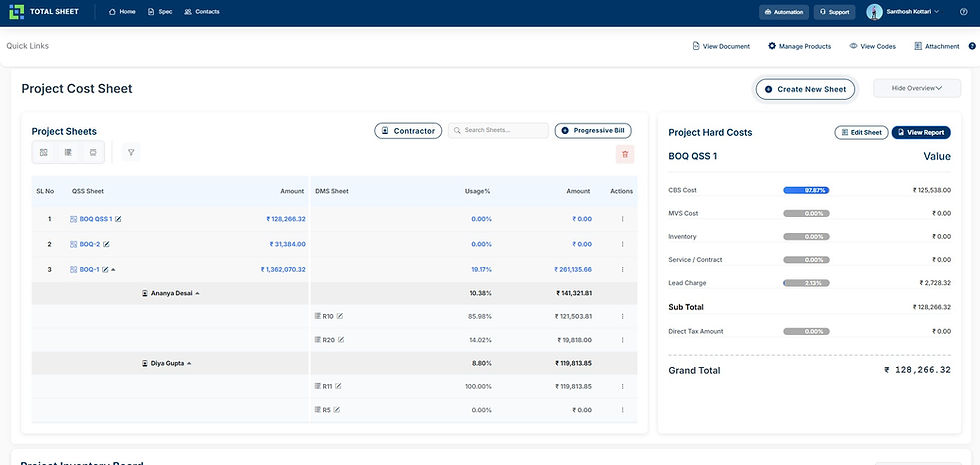The width and height of the screenshot is (980, 465).
Task: Open View Document quick link
Action: click(x=721, y=46)
